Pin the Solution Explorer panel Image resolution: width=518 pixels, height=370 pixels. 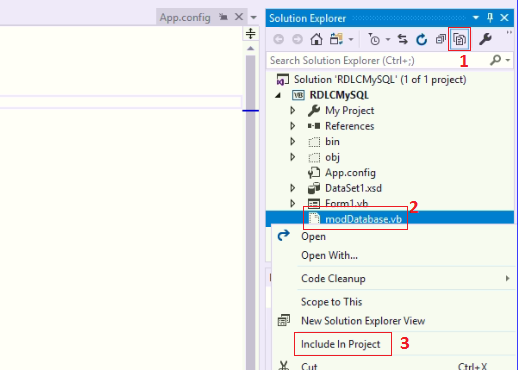pyautogui.click(x=490, y=17)
